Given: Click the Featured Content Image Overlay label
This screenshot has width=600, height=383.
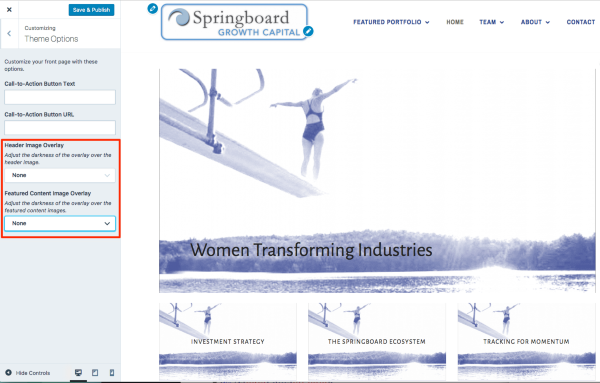Looking at the screenshot, I should [48, 193].
